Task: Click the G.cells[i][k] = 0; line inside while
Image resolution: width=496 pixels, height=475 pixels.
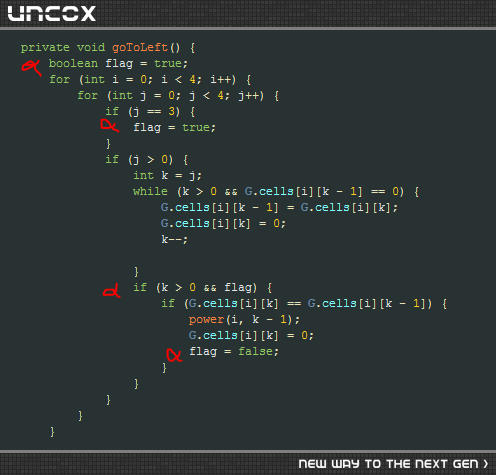Action: [223, 223]
